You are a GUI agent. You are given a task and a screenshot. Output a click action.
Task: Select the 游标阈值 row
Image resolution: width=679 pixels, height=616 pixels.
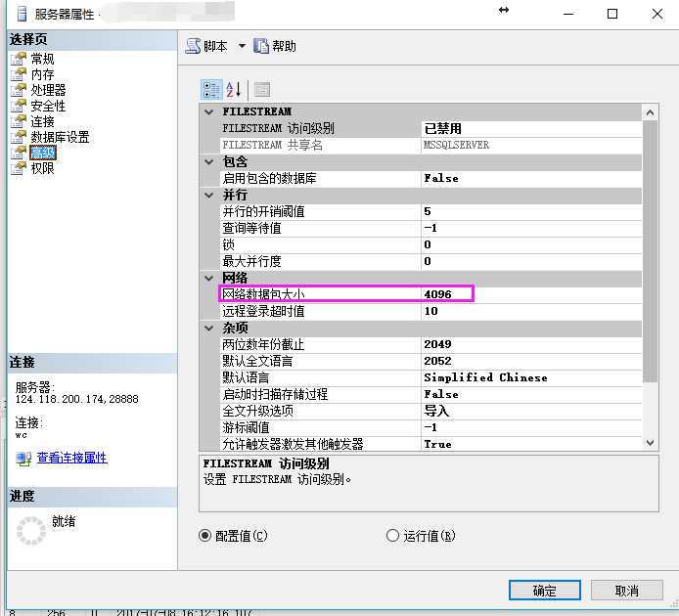[x=430, y=427]
